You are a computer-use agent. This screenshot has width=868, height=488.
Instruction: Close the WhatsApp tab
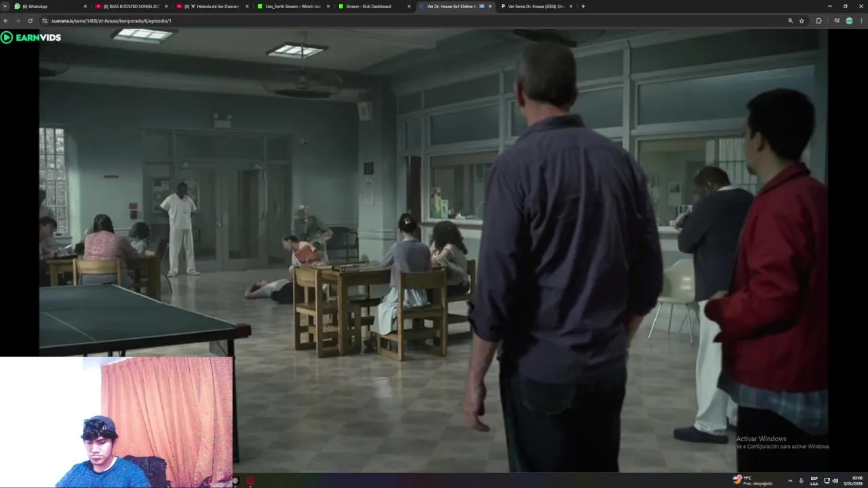tap(85, 6)
